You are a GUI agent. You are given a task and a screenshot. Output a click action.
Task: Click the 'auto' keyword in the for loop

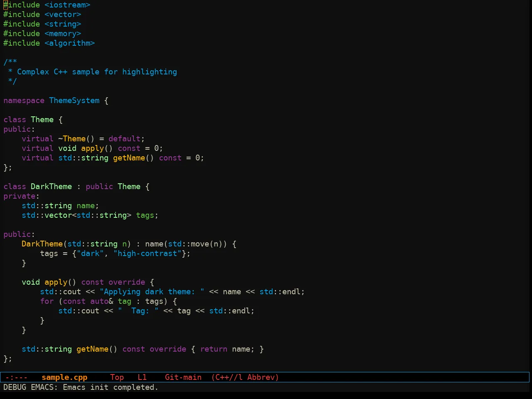pyautogui.click(x=99, y=301)
